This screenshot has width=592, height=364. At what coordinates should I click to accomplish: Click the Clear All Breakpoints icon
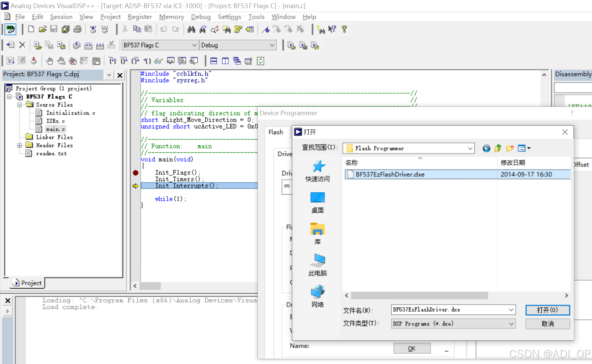[x=73, y=61]
